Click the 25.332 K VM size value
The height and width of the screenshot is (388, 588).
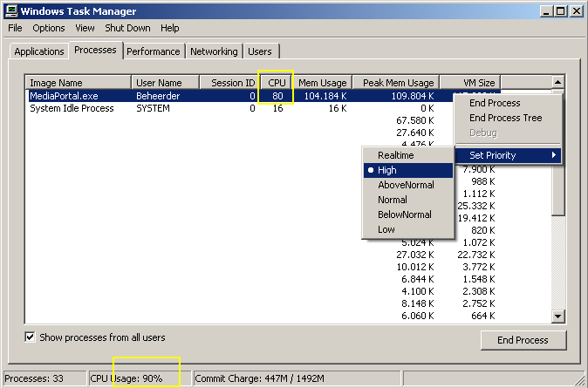476,206
